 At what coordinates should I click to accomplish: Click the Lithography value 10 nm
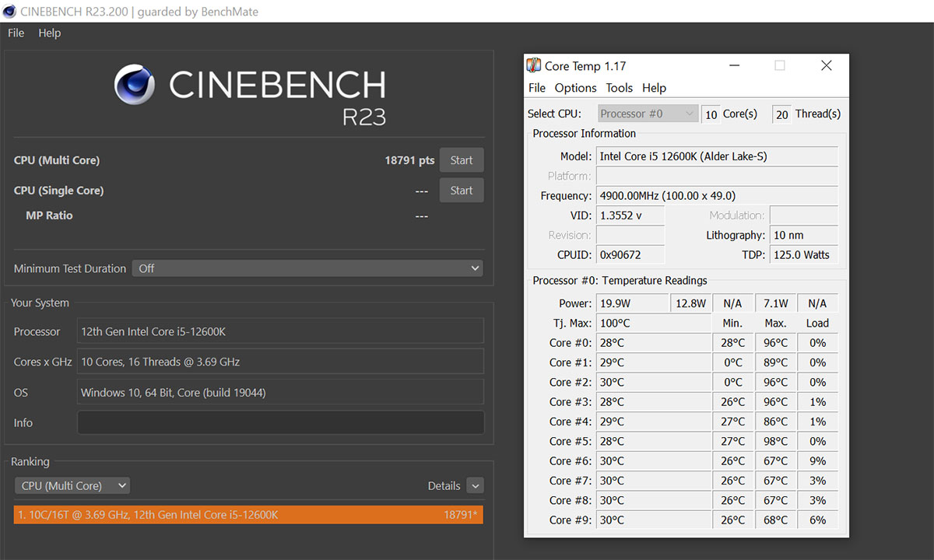803,235
